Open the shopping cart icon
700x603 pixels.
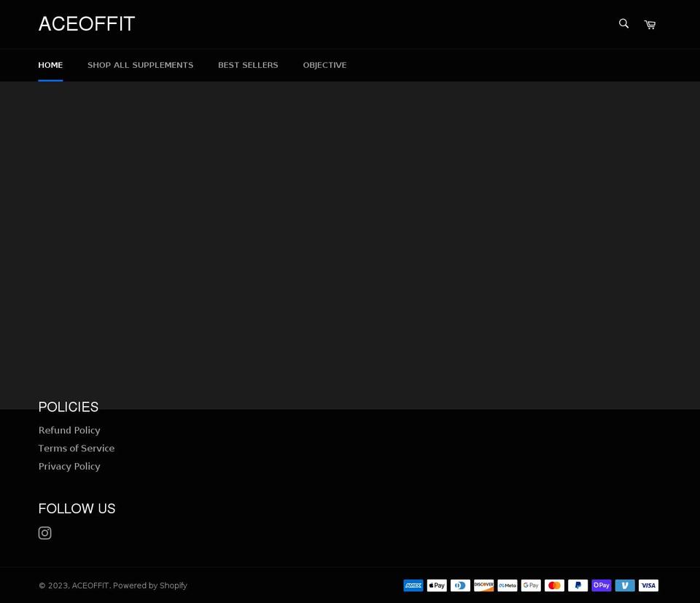(650, 25)
